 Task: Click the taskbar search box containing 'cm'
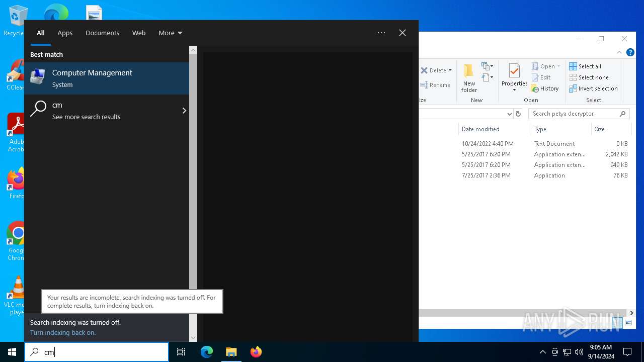(97, 352)
